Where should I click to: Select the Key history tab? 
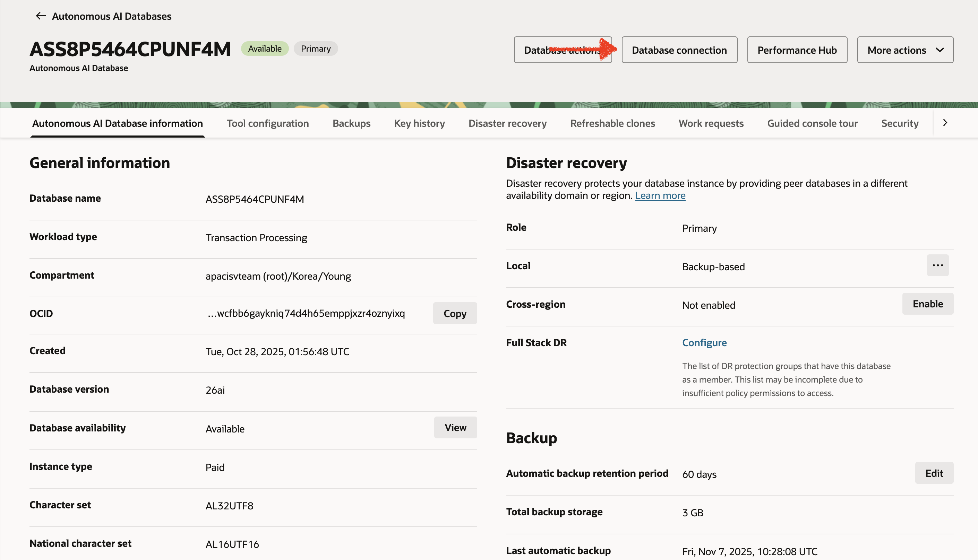pos(419,123)
